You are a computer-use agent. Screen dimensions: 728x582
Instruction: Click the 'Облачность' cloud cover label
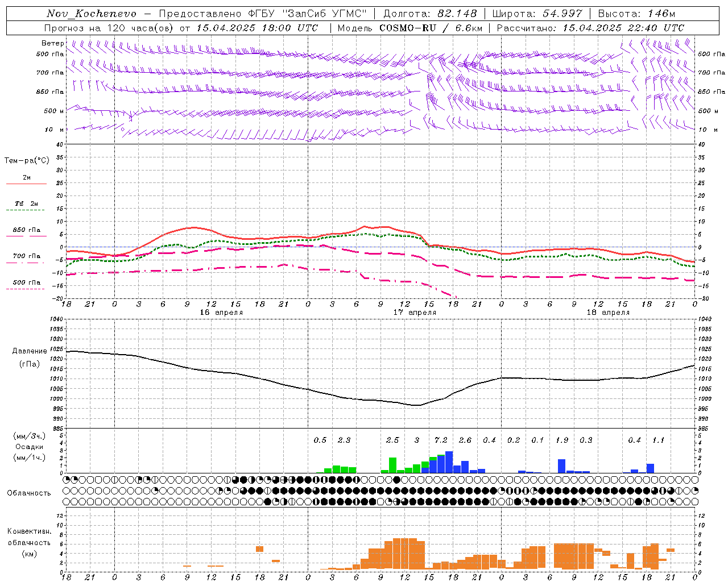click(29, 493)
